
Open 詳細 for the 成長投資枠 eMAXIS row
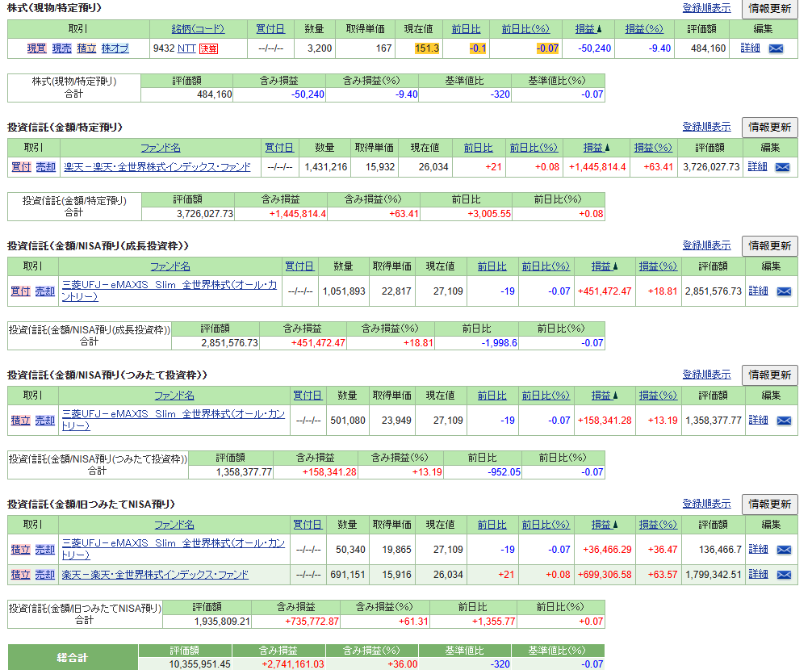coord(759,291)
